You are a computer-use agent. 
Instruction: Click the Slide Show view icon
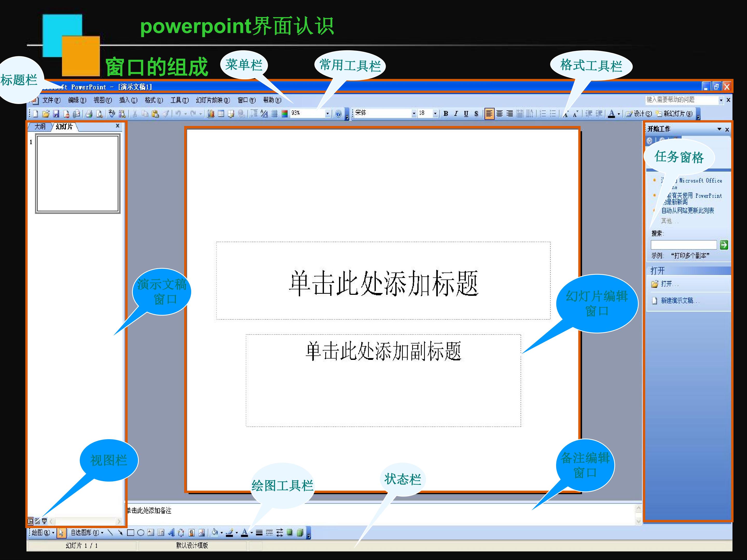click(x=44, y=521)
